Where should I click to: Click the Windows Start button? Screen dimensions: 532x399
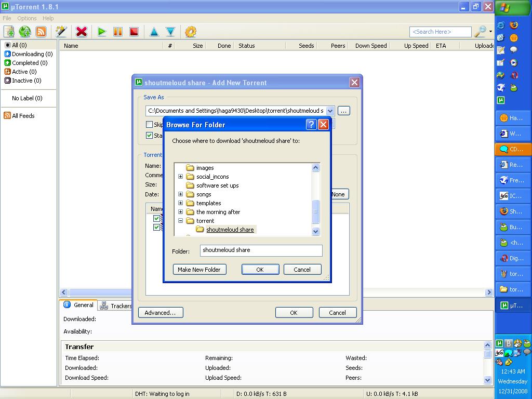point(513,7)
